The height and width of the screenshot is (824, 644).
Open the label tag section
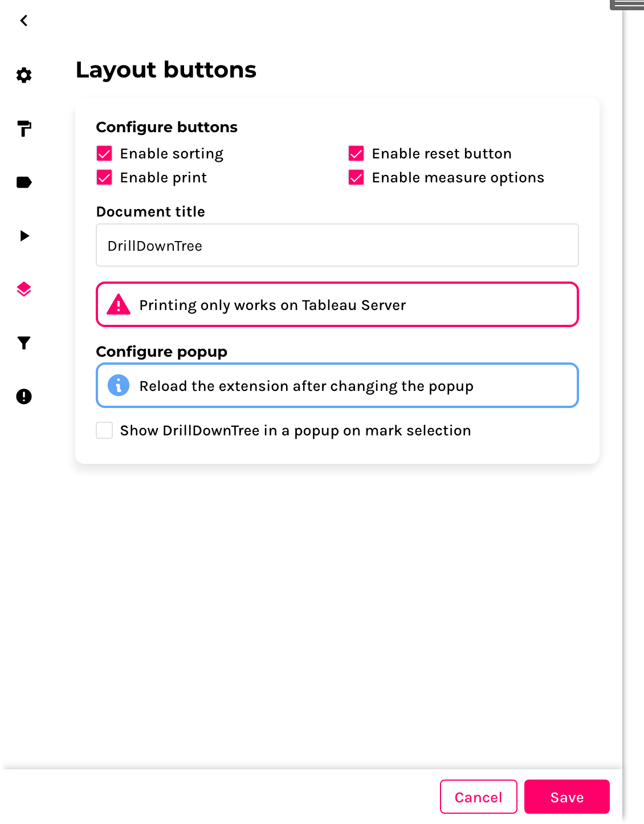[24, 182]
